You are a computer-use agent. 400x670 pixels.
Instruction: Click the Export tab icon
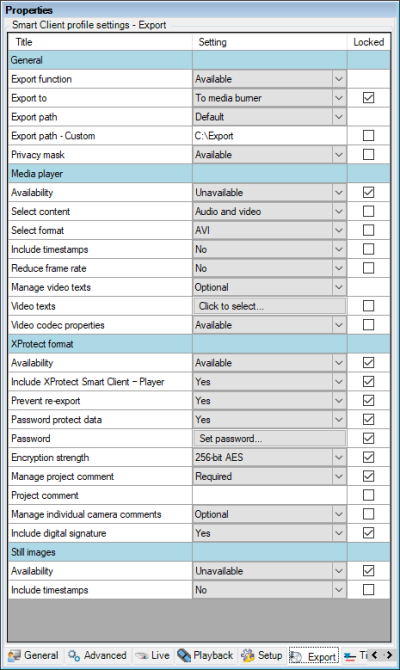coord(297,656)
